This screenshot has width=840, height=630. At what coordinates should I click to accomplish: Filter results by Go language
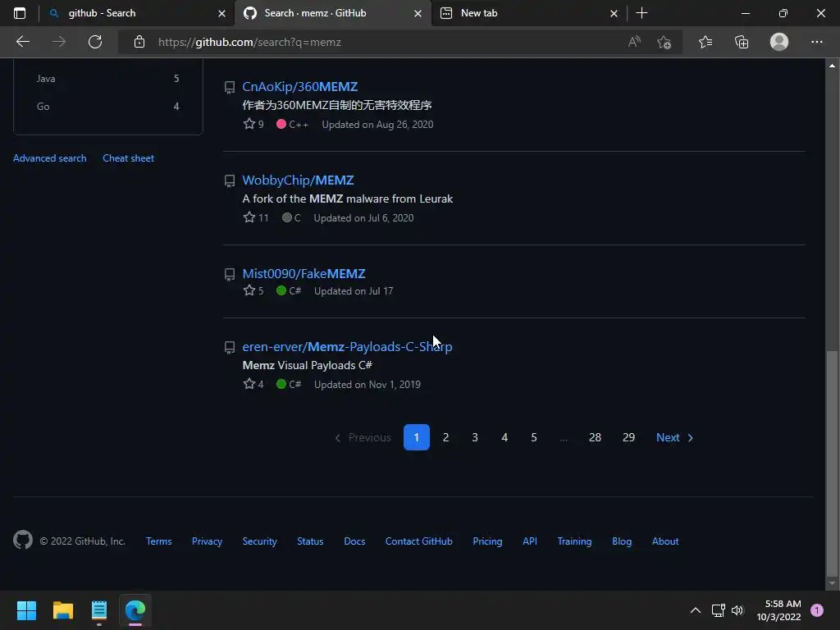[x=107, y=106]
